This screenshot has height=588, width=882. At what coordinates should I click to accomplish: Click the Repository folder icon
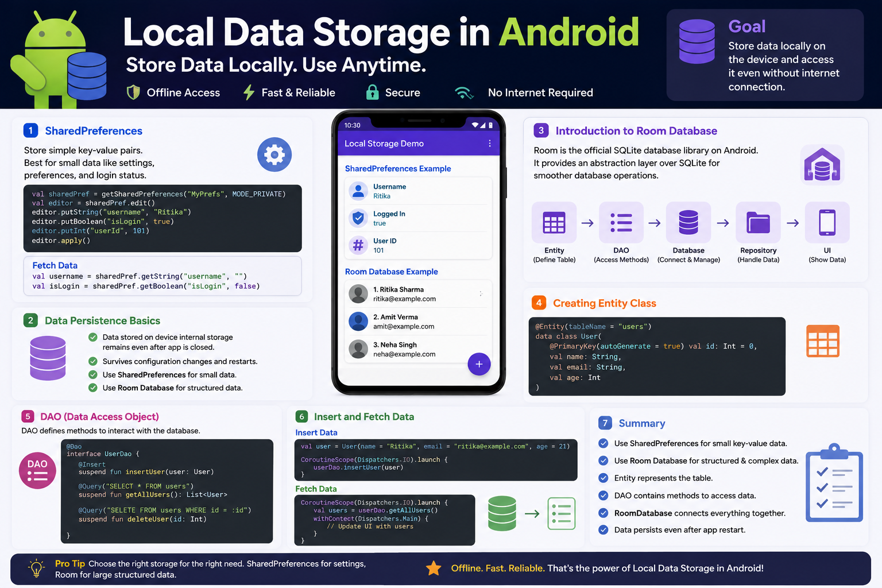pyautogui.click(x=758, y=222)
